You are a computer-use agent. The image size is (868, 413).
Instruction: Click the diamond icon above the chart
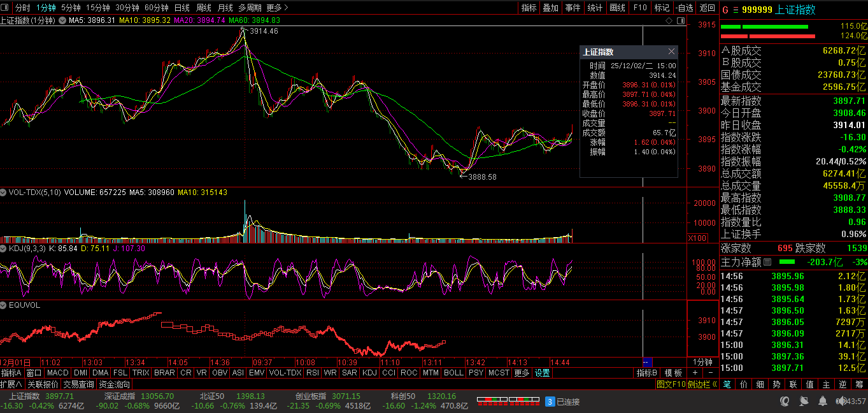click(669, 20)
